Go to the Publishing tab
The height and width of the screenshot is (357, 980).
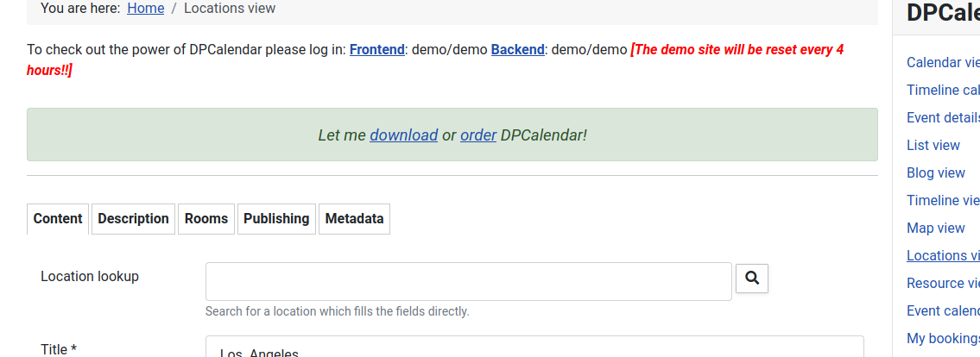(x=276, y=219)
